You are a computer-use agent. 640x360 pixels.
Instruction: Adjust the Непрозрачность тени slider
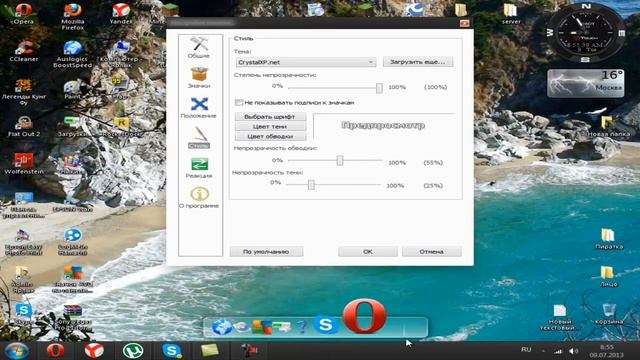[311, 185]
